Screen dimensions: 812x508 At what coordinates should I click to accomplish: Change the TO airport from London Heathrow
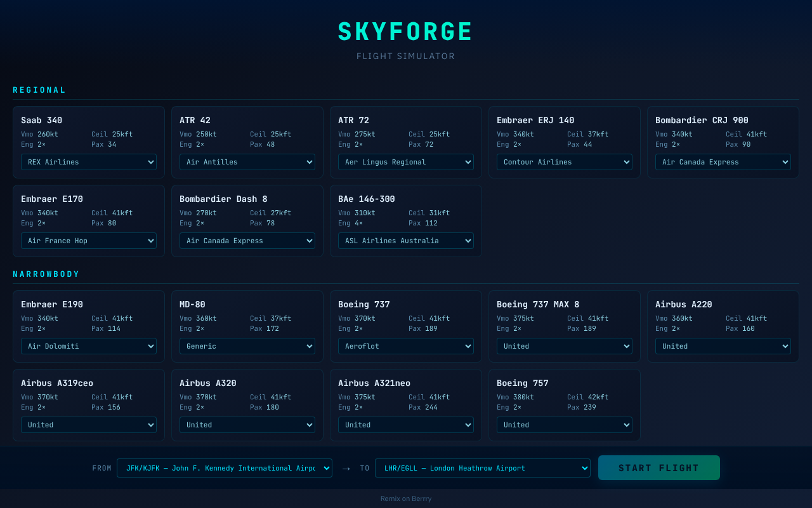[482, 468]
